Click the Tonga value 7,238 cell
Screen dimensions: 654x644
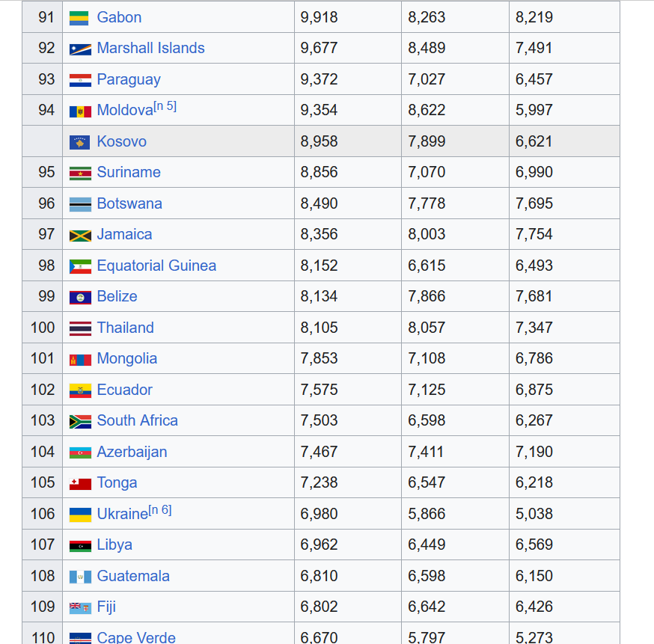click(348, 482)
